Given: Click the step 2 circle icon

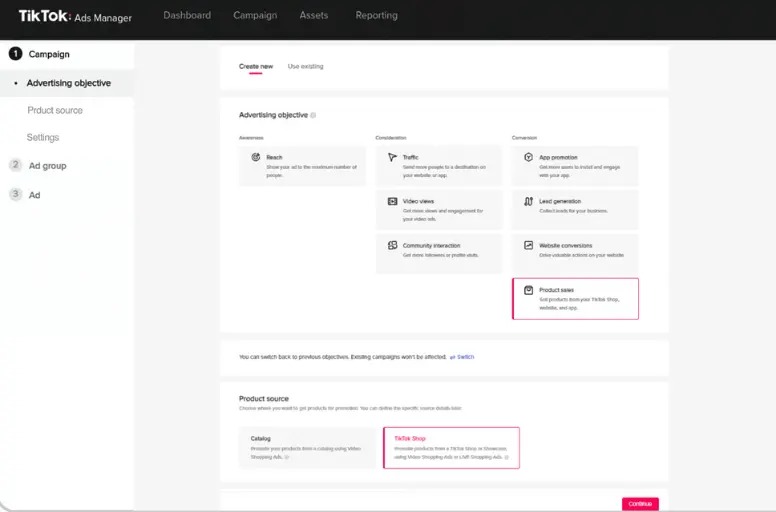Looking at the screenshot, I should pos(15,165).
